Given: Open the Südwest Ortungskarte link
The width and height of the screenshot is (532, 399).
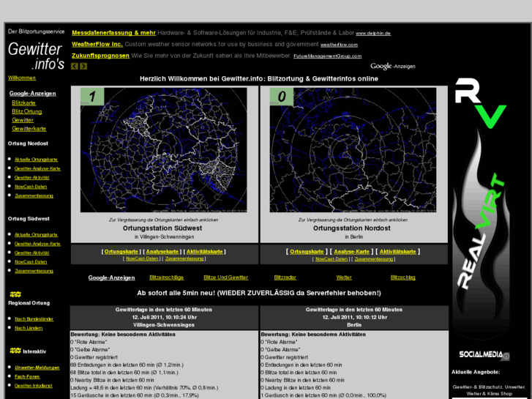Looking at the screenshot, I should click(121, 252).
